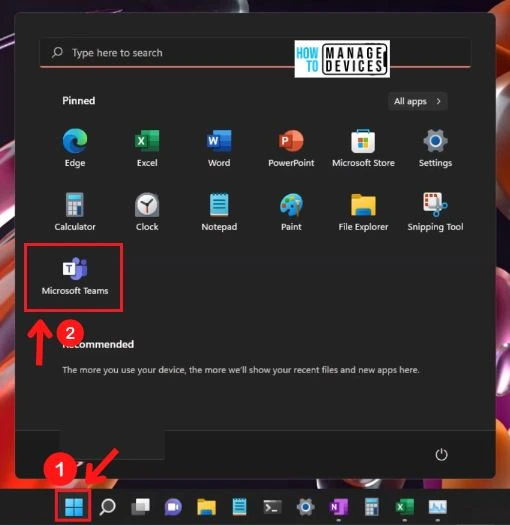Click the 'Type here to search' field

click(x=255, y=53)
